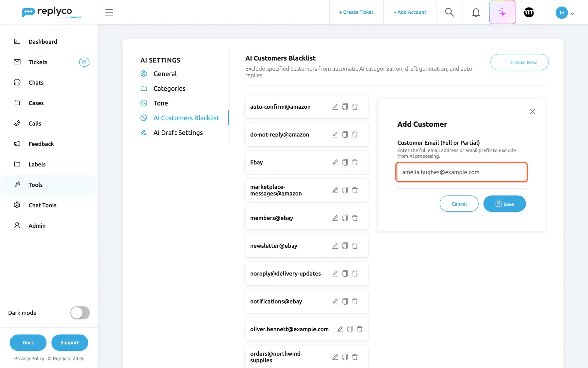Click + Add Account
This screenshot has width=588, height=368.
(410, 12)
